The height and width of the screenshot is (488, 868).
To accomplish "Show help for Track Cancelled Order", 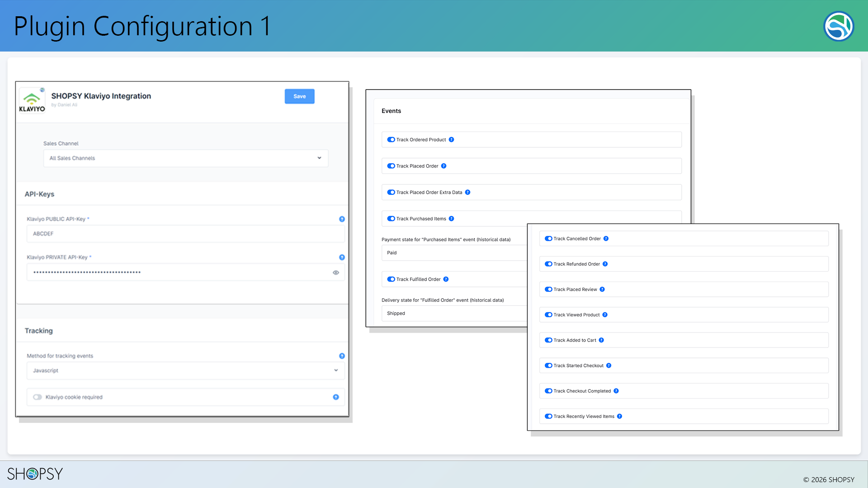I will click(x=606, y=239).
